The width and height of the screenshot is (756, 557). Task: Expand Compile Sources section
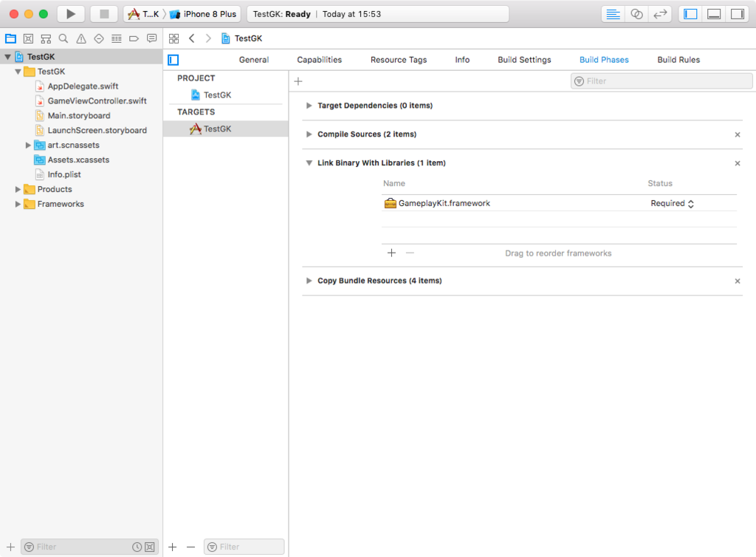309,134
